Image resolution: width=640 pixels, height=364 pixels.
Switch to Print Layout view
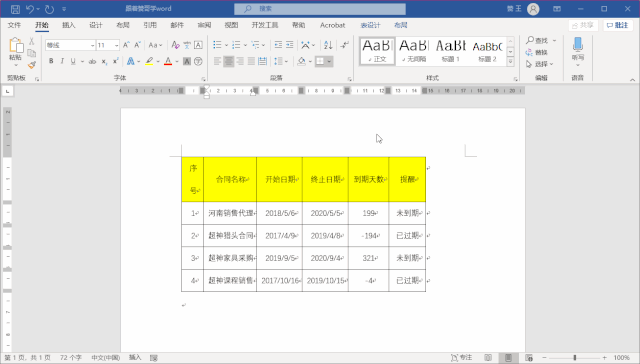508,357
